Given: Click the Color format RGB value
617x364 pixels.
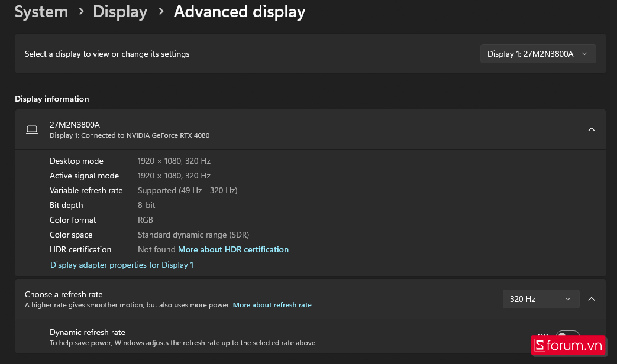Looking at the screenshot, I should pos(146,220).
